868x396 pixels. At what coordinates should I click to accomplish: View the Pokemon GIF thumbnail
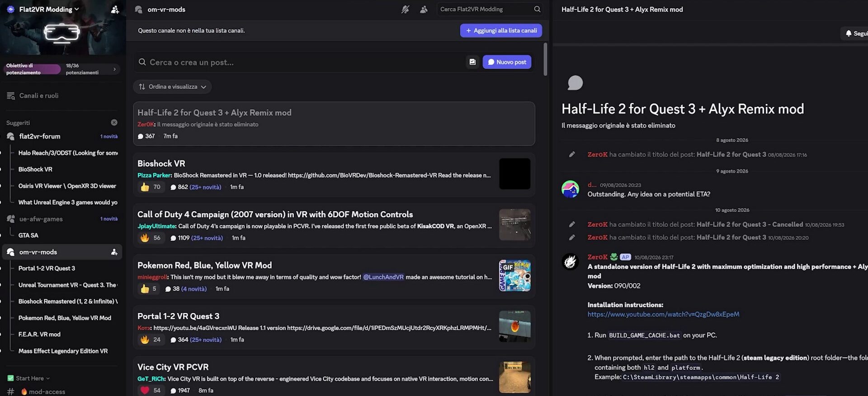[x=514, y=275]
